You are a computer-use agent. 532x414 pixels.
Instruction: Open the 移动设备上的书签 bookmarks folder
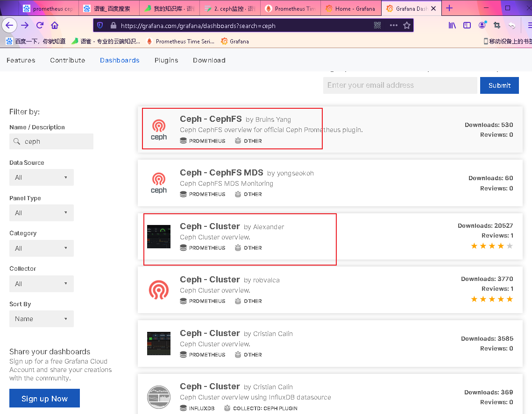(x=507, y=42)
